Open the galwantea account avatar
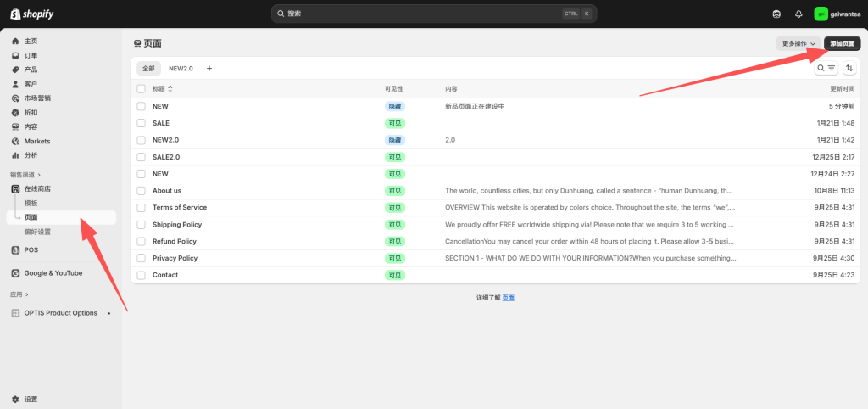The image size is (868, 409). tap(821, 14)
